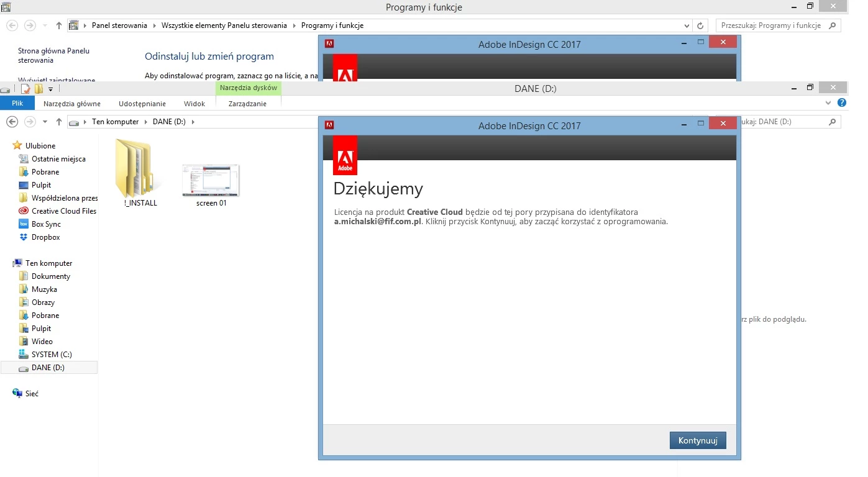Switch to Narzędzia główne ribbon tab
Screen dimensions: 868x477
pyautogui.click(x=72, y=104)
